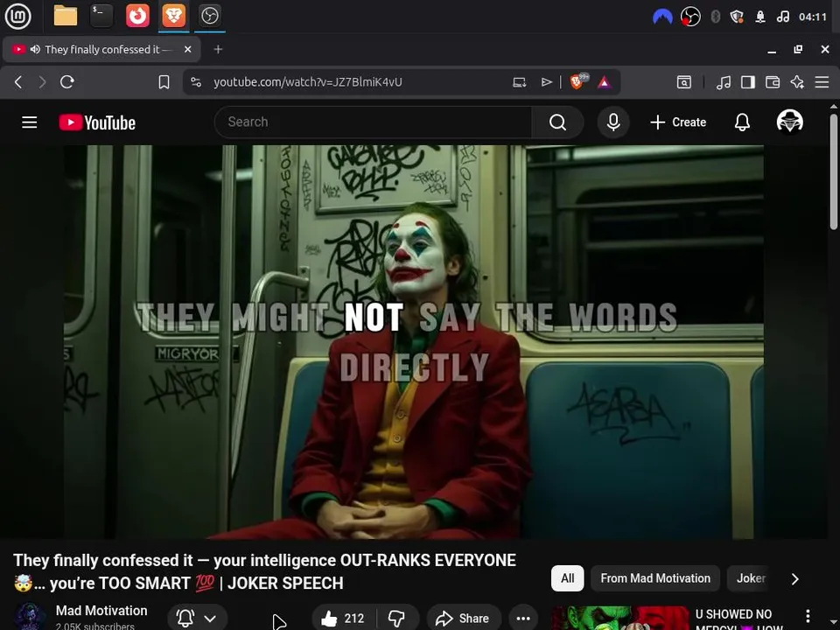The width and height of the screenshot is (840, 630).
Task: Open the YouTube guide hamburger menu
Action: click(x=30, y=122)
